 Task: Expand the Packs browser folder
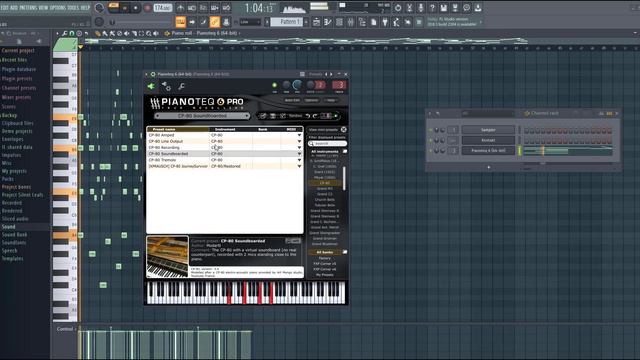tap(8, 179)
